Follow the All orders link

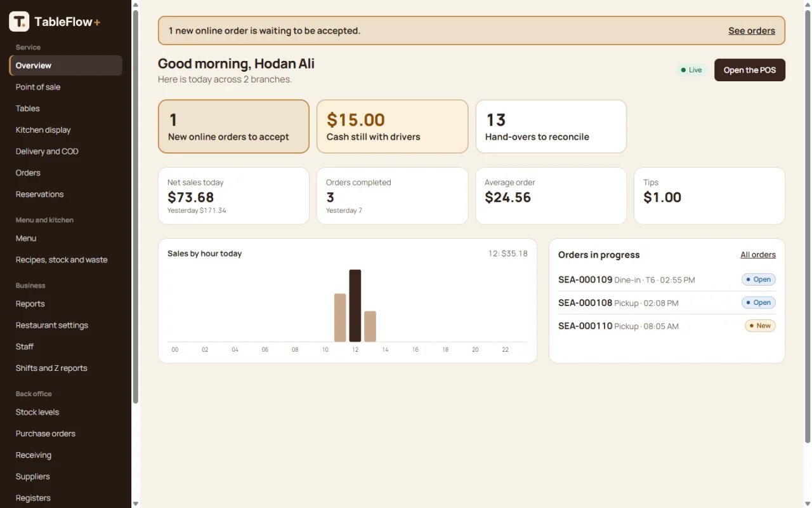point(758,255)
